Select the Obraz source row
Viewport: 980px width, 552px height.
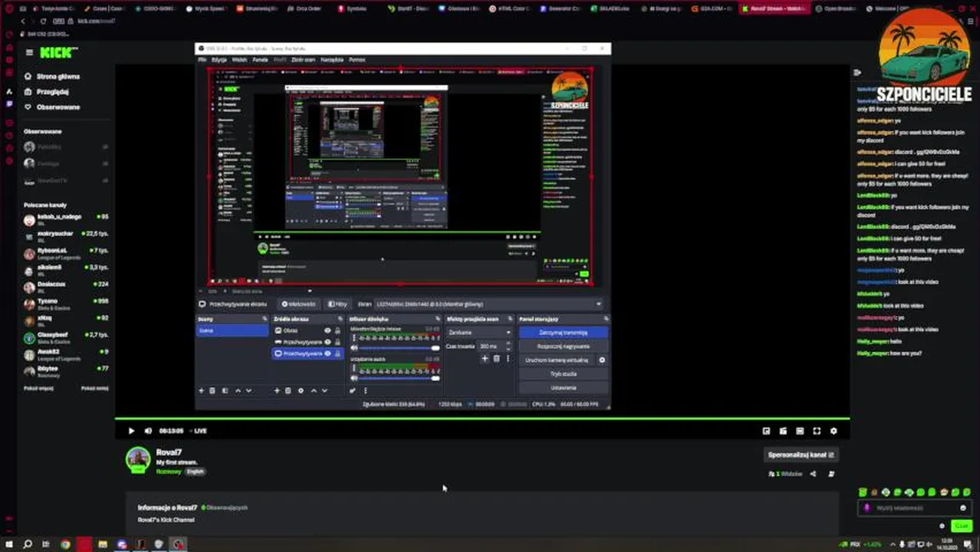click(x=307, y=330)
